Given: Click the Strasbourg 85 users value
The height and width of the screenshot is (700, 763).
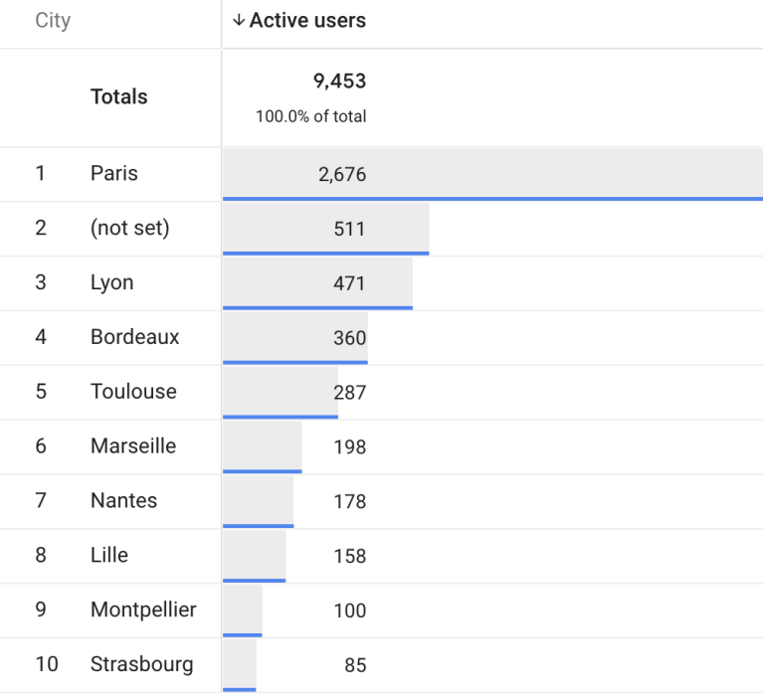Looking at the screenshot, I should (355, 665).
